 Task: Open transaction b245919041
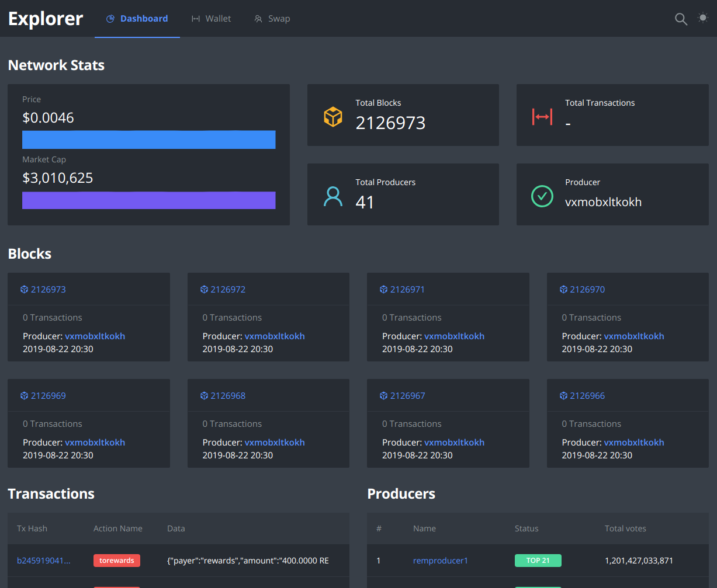click(x=44, y=561)
